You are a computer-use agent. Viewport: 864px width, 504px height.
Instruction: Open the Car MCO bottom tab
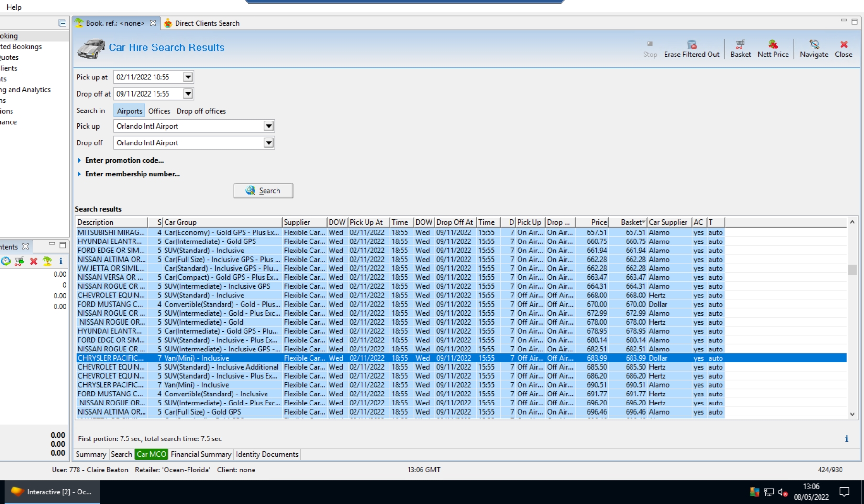152,454
